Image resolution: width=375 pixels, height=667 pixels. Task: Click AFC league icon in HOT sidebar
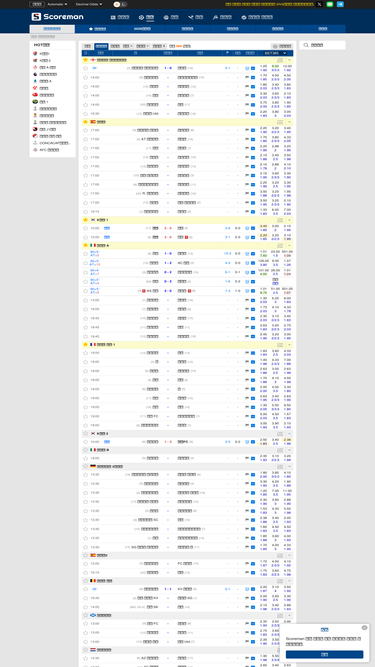tap(35, 150)
